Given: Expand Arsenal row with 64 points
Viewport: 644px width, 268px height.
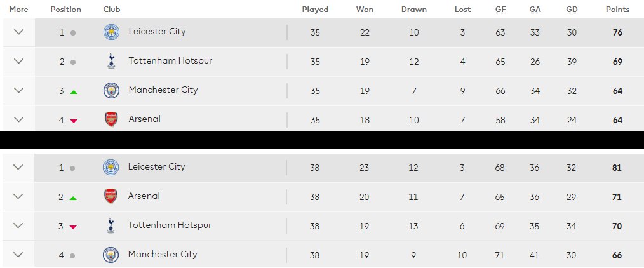Looking at the screenshot, I should click(x=19, y=119).
